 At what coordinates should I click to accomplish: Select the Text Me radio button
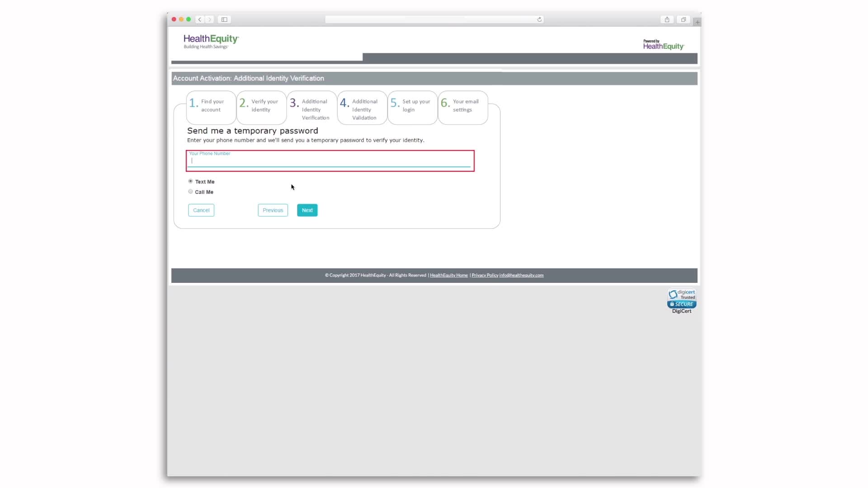pyautogui.click(x=190, y=181)
